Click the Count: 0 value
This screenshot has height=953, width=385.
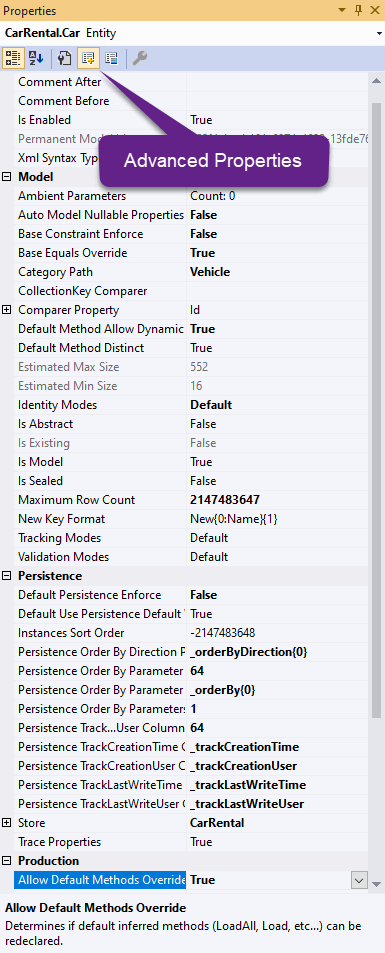coord(213,196)
